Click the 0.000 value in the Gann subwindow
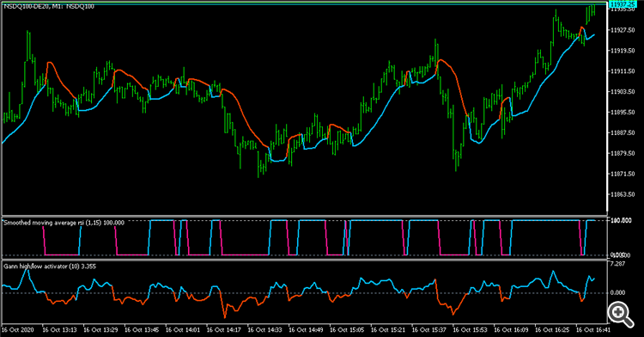This screenshot has width=644, height=337. (x=618, y=292)
